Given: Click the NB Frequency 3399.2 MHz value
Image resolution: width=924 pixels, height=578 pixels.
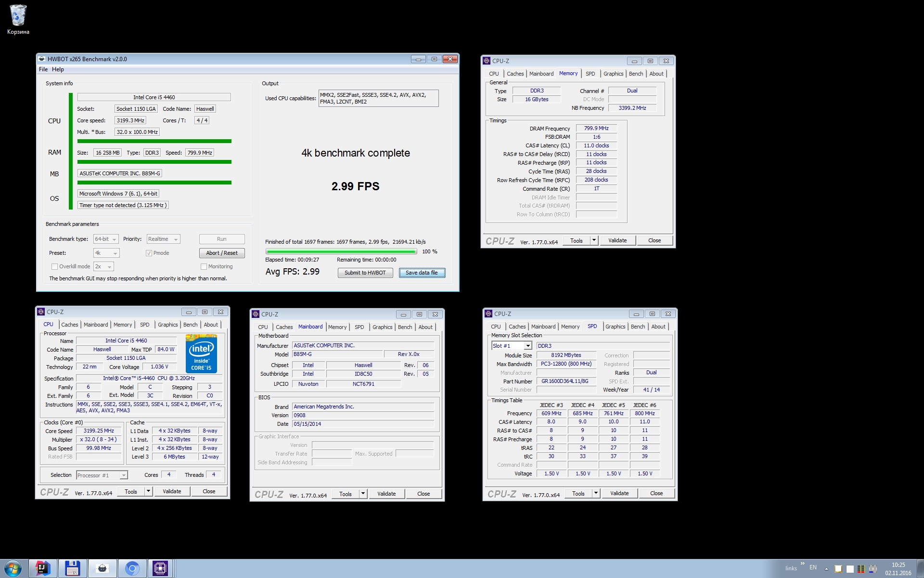Looking at the screenshot, I should [632, 108].
